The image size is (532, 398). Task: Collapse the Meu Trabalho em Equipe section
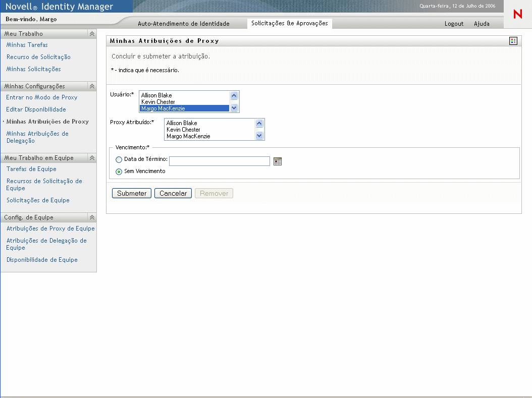[x=92, y=158]
